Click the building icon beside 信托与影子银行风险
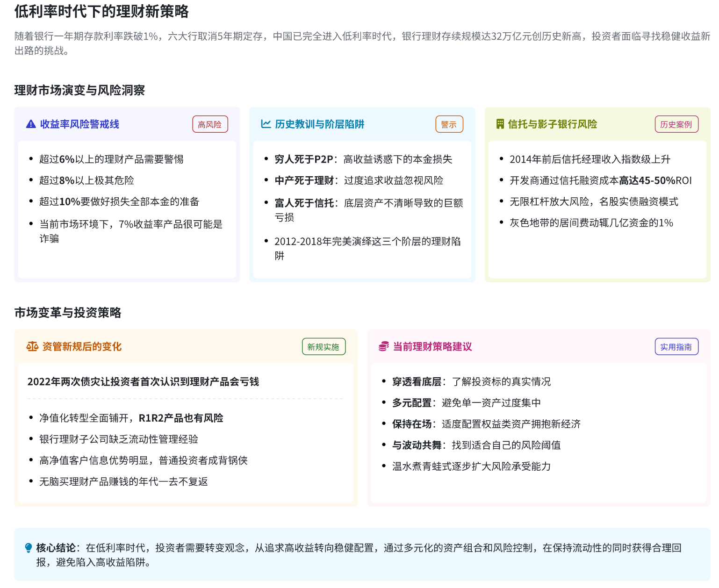This screenshot has width=719, height=588. [x=500, y=124]
